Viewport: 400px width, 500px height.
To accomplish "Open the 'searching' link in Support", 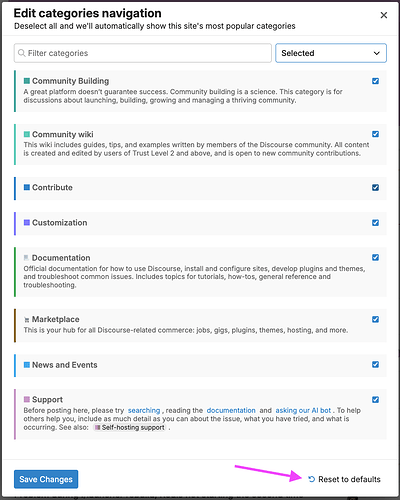I will click(x=144, y=410).
